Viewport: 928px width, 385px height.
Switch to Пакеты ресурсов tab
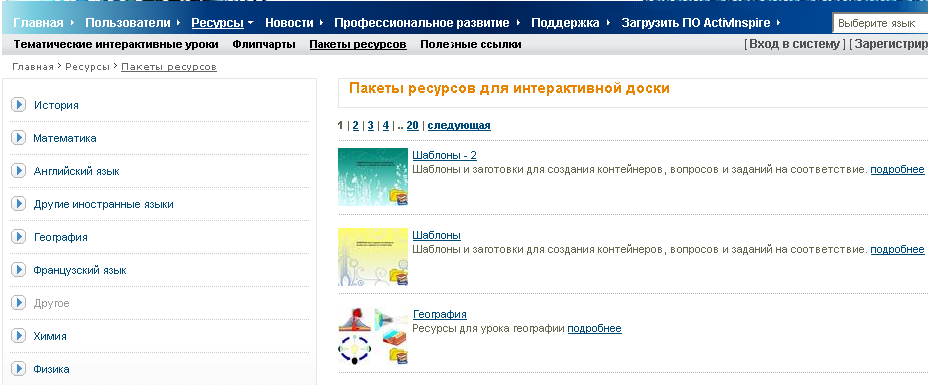click(358, 44)
